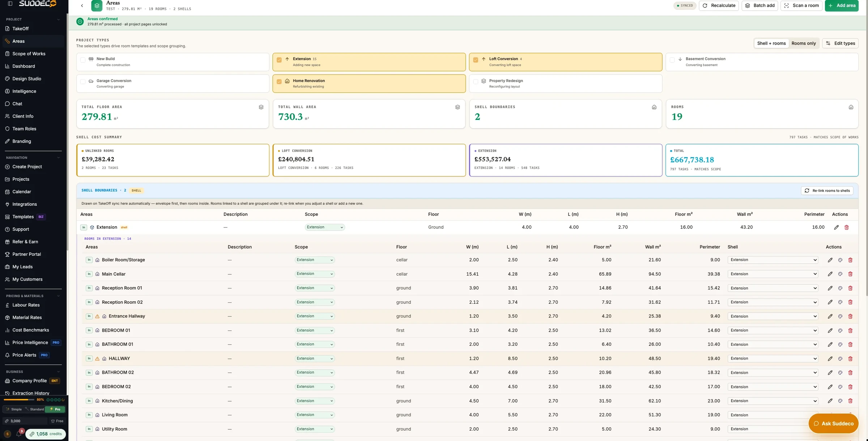868x441 pixels.
Task: Click the back arrow beside Areas title
Action: 82,5
